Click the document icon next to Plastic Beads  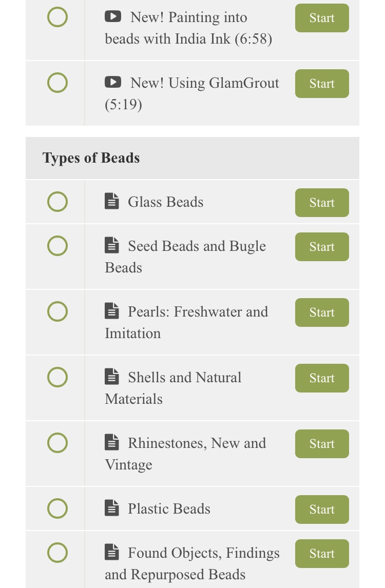[x=112, y=508]
